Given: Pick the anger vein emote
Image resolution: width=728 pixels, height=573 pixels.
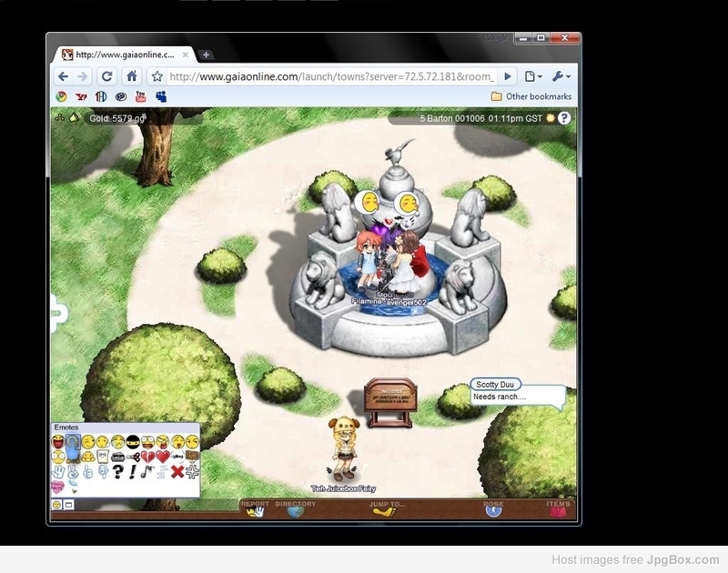Looking at the screenshot, I should (x=192, y=472).
